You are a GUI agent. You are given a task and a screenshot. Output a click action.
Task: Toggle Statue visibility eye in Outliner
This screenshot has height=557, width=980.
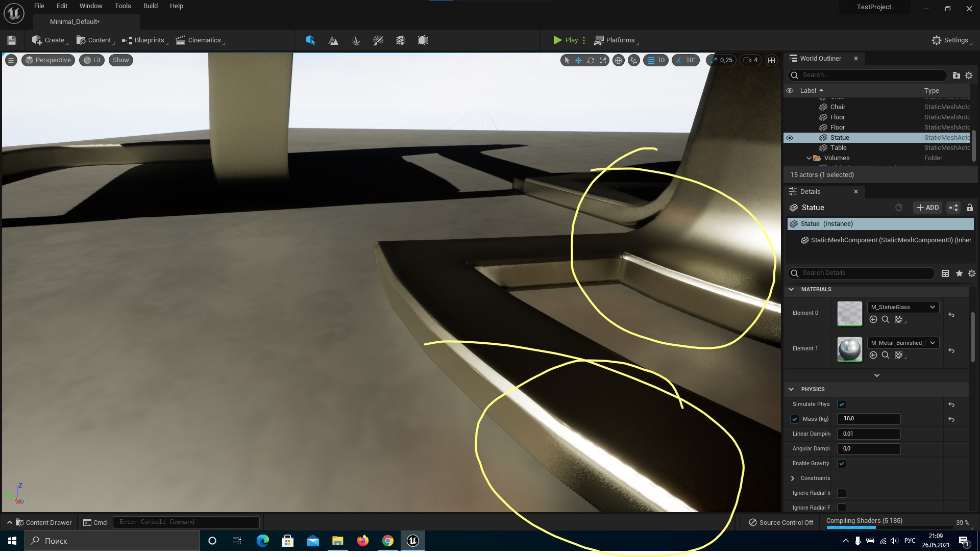(790, 138)
